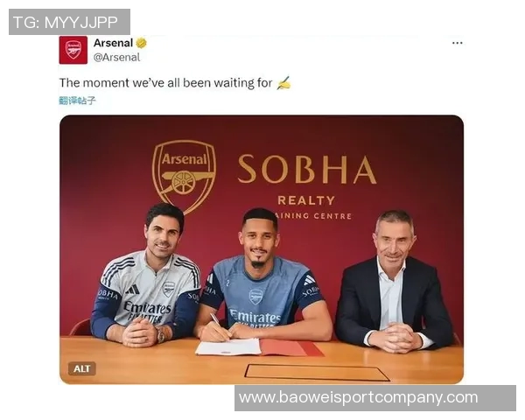Click the gold Arsenal crest on the wall
The image size is (525, 420).
tap(184, 175)
